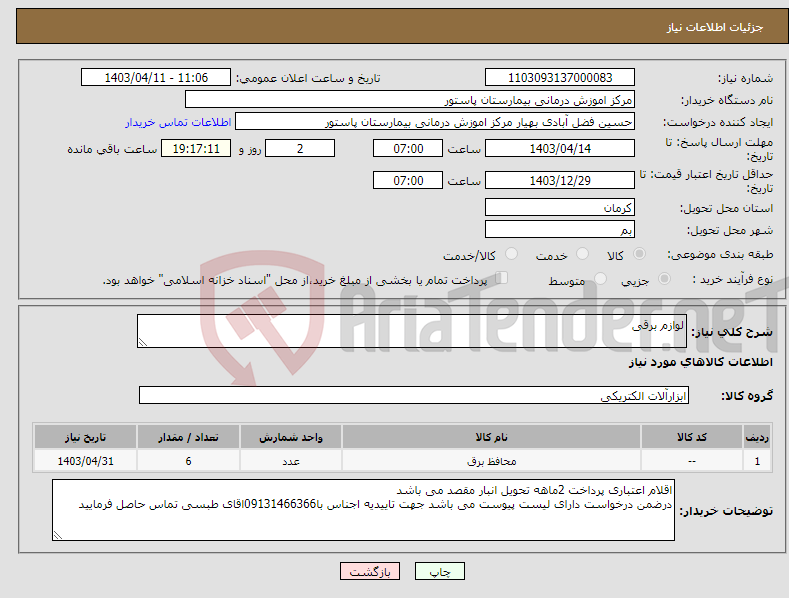Click the ردیف column header
Image resolution: width=789 pixels, height=598 pixels.
click(757, 437)
